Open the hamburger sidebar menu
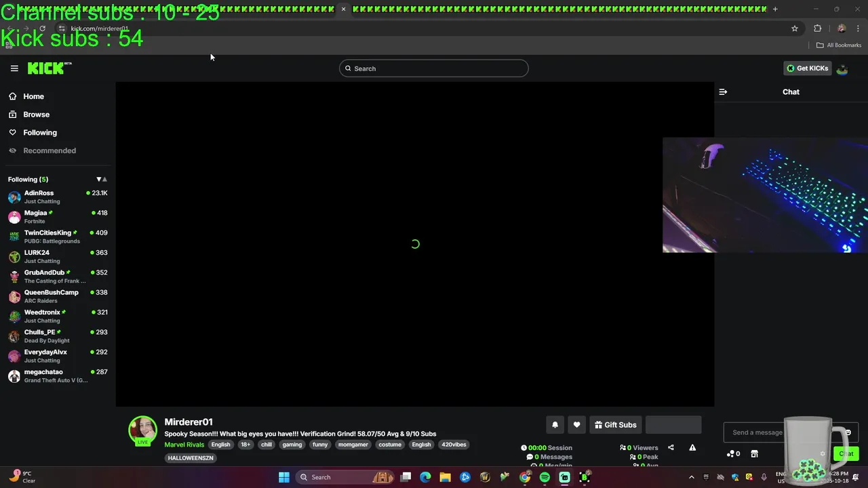The image size is (868, 488). point(14,68)
